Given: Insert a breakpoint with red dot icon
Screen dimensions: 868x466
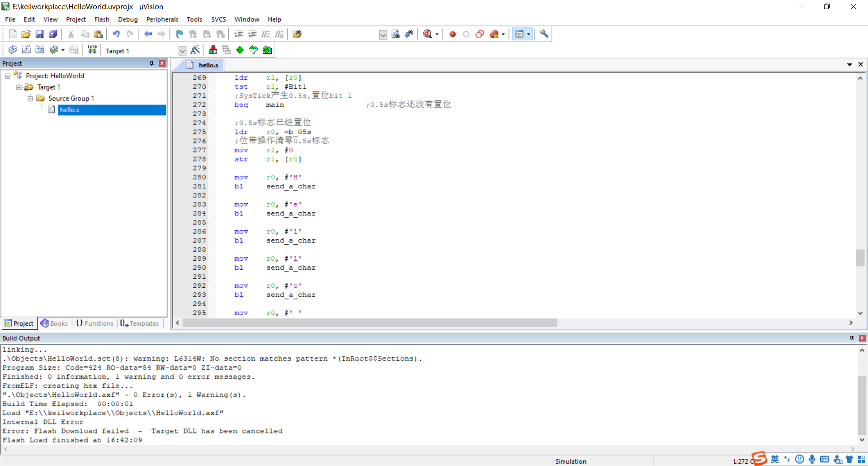Looking at the screenshot, I should (x=452, y=34).
